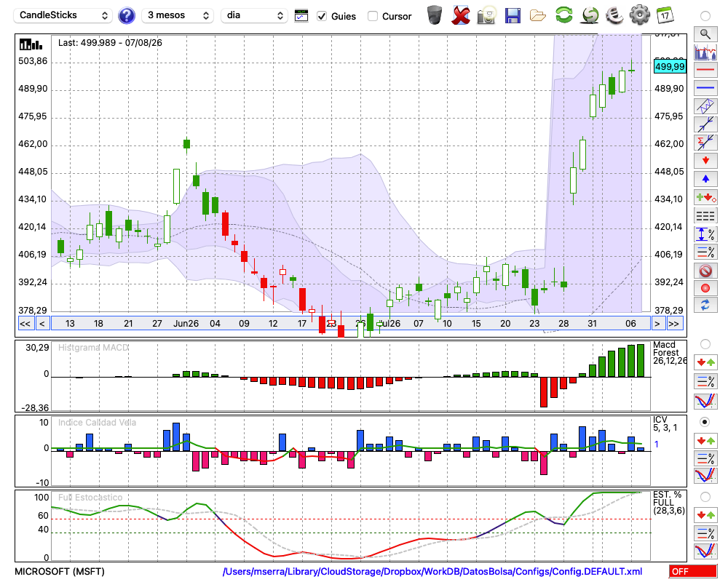Open the settings gear icon
Viewport: 728px width, 582px height.
tap(639, 15)
